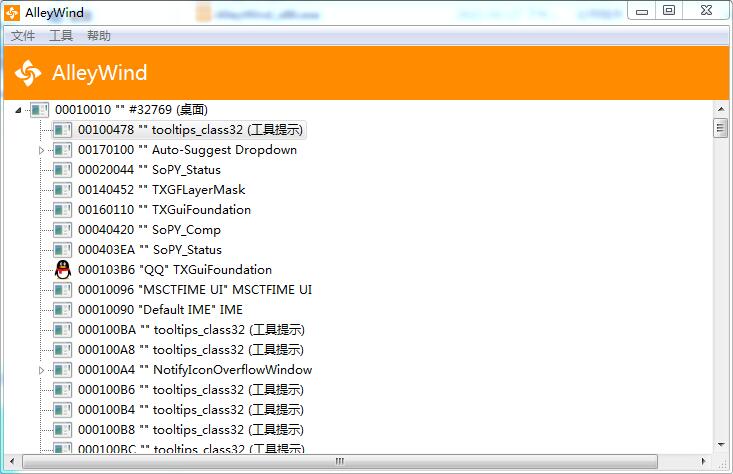
Task: Click window icon of 000100B8 tooltips_class32
Action: (x=62, y=430)
